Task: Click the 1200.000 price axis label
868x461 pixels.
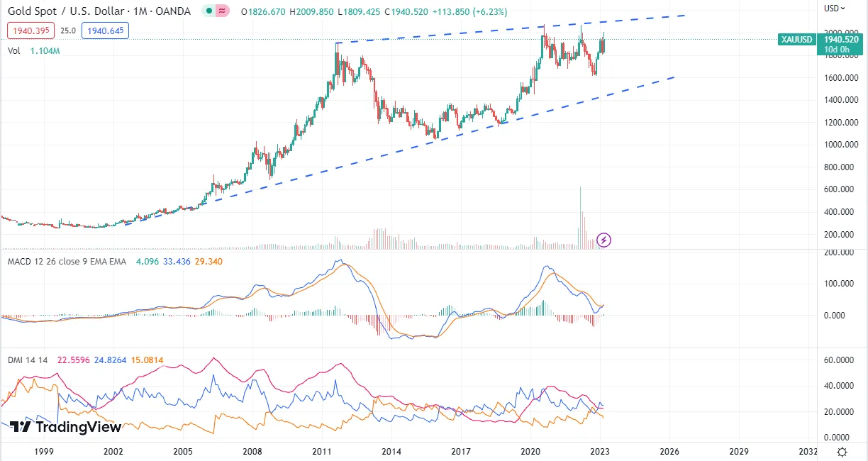Action: coord(840,122)
